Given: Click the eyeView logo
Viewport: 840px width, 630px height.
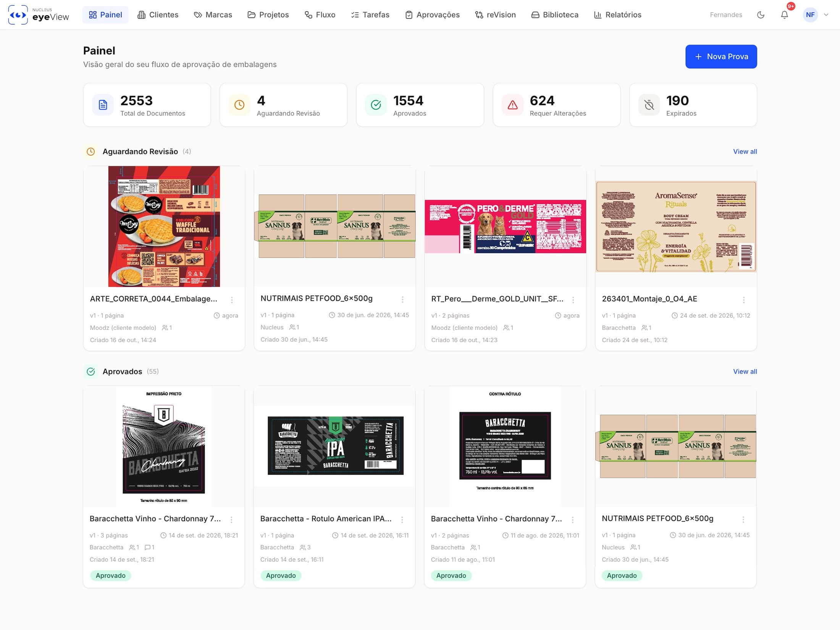Looking at the screenshot, I should pyautogui.click(x=38, y=15).
